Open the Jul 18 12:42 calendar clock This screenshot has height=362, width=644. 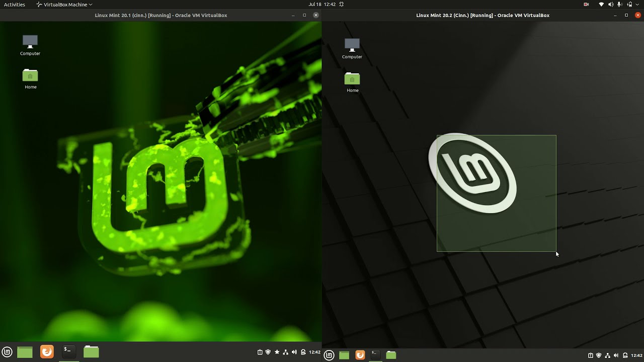tap(322, 5)
